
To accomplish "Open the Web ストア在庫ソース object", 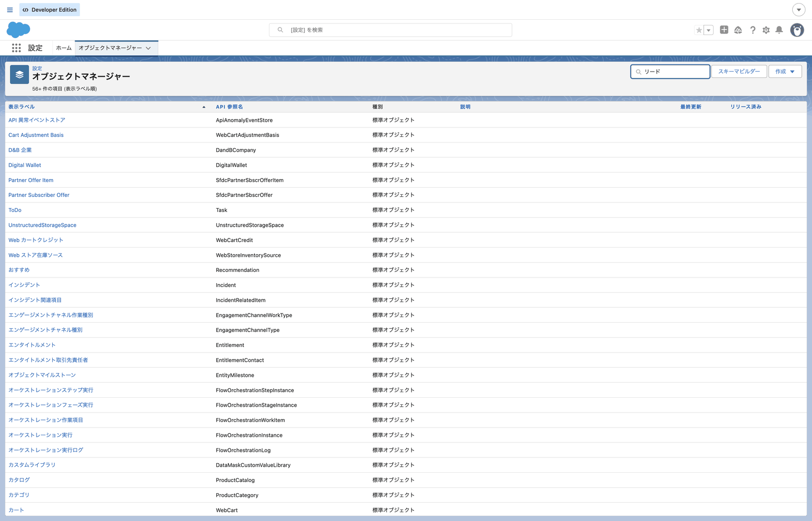I will click(x=36, y=255).
